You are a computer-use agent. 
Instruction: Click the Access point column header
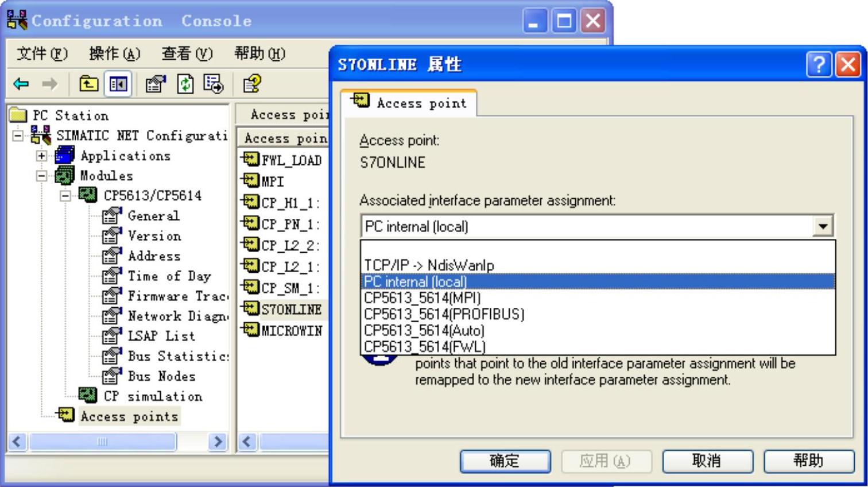pyautogui.click(x=284, y=138)
